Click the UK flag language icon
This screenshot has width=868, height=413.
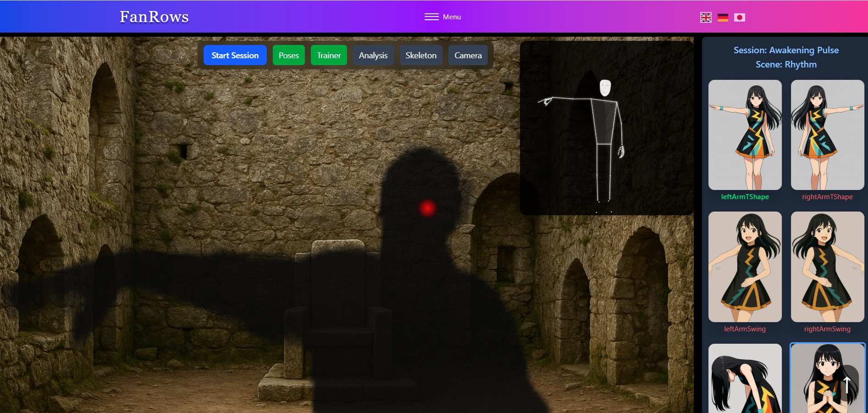pos(706,17)
